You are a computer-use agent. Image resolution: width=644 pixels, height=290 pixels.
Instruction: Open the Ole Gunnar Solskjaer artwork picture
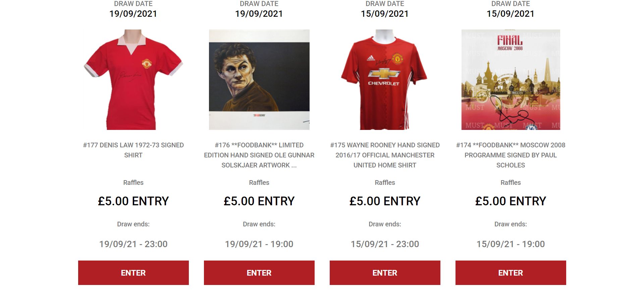pos(259,80)
